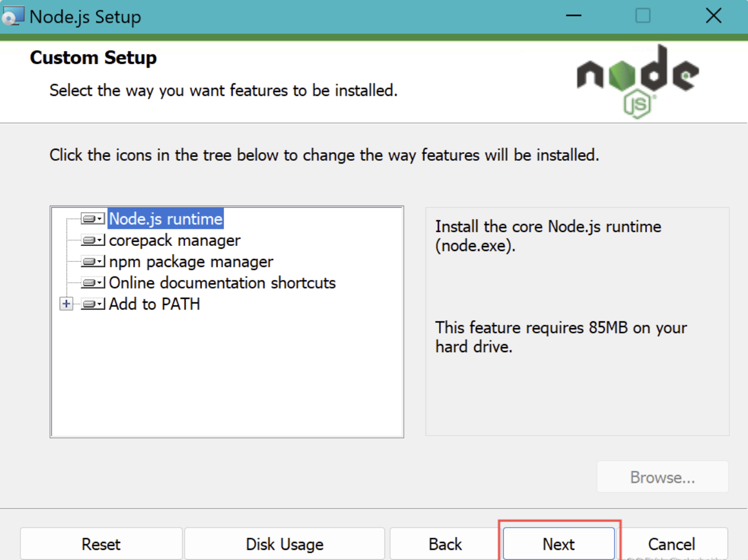Select the Node.js runtime tree item

(x=165, y=219)
